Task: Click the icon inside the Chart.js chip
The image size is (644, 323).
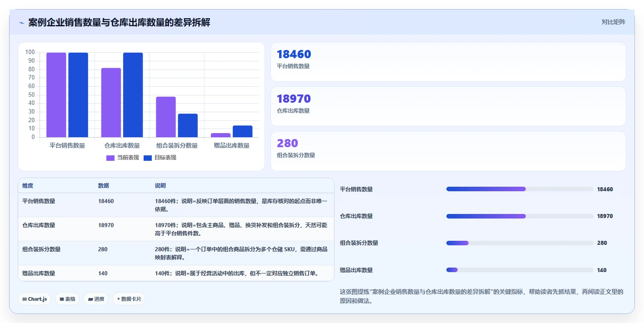Action: [x=25, y=299]
